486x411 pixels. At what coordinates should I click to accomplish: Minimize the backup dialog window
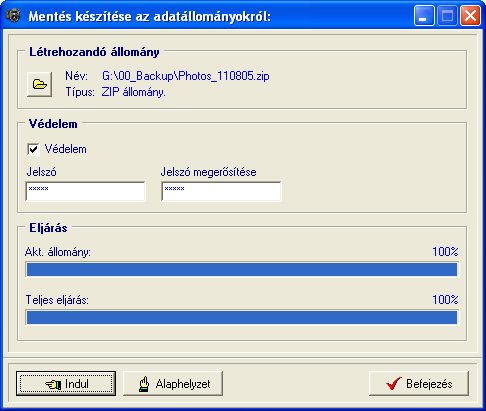click(x=424, y=16)
